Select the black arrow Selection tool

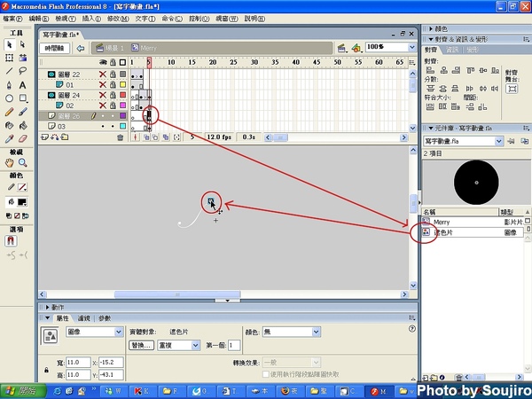tap(9, 44)
